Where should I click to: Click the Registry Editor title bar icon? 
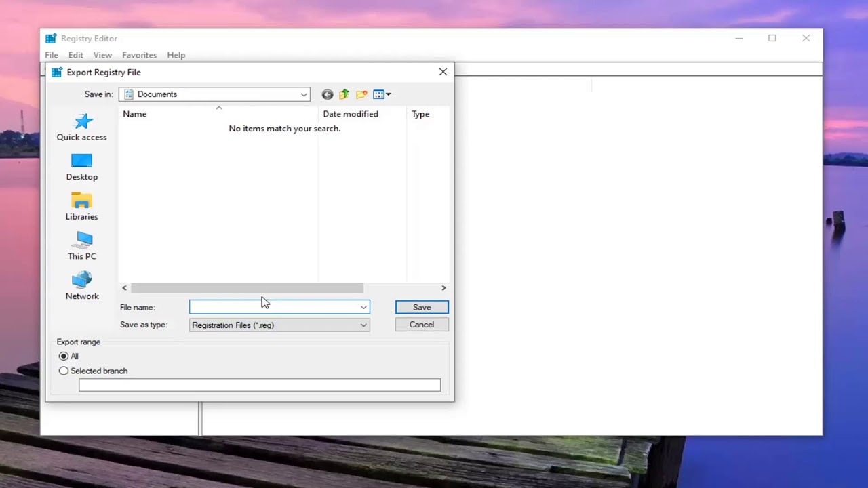click(51, 39)
